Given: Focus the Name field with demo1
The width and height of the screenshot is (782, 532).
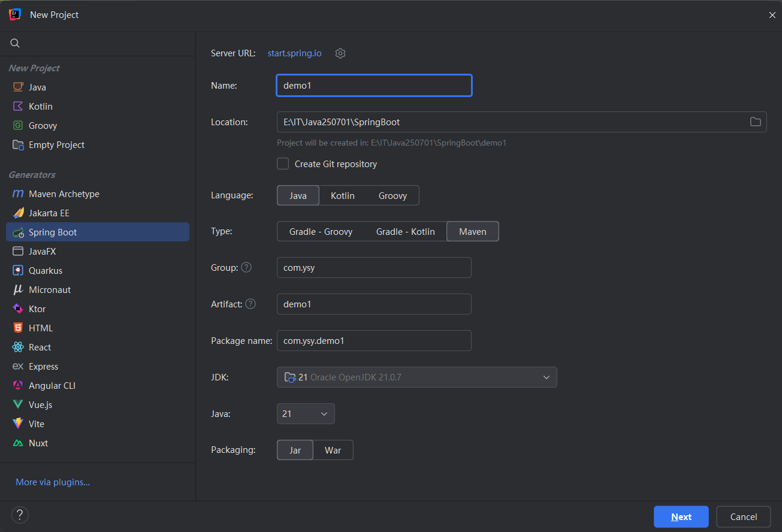Looking at the screenshot, I should pos(375,85).
